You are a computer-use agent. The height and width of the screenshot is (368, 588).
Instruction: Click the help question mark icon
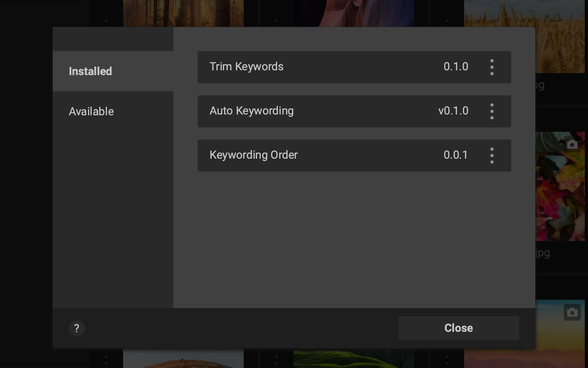(77, 328)
